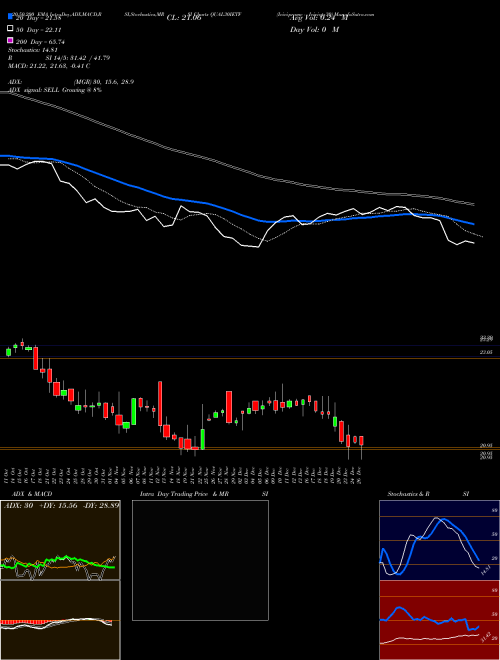Click the first green candlestick on 11 Oct
500x660 pixels.
click(8, 352)
